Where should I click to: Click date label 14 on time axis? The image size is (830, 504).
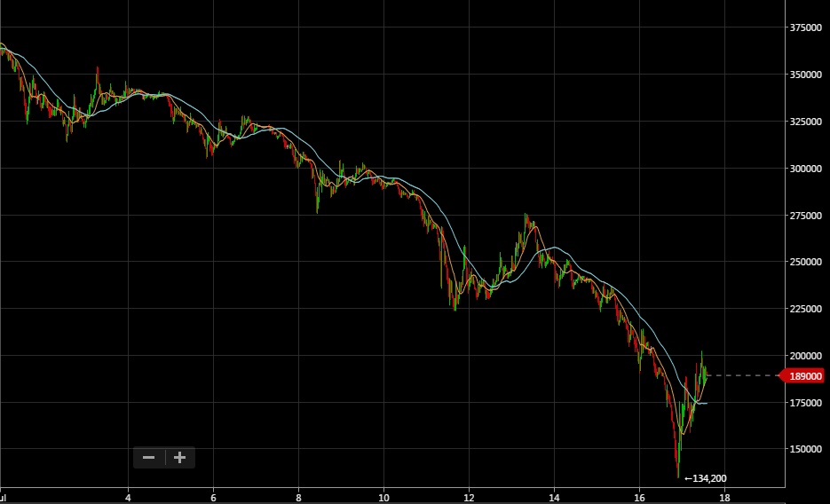[554, 498]
